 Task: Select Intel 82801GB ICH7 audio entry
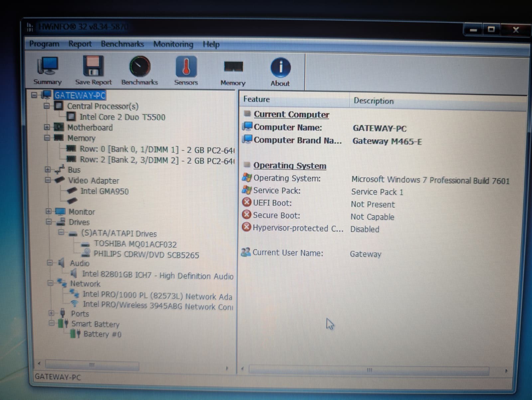pyautogui.click(x=158, y=275)
